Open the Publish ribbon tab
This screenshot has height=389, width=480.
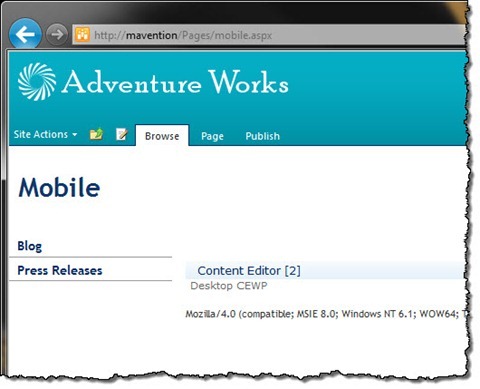click(263, 136)
